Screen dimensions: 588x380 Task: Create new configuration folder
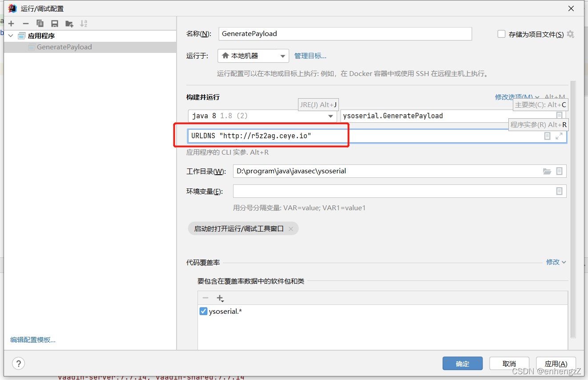[69, 24]
